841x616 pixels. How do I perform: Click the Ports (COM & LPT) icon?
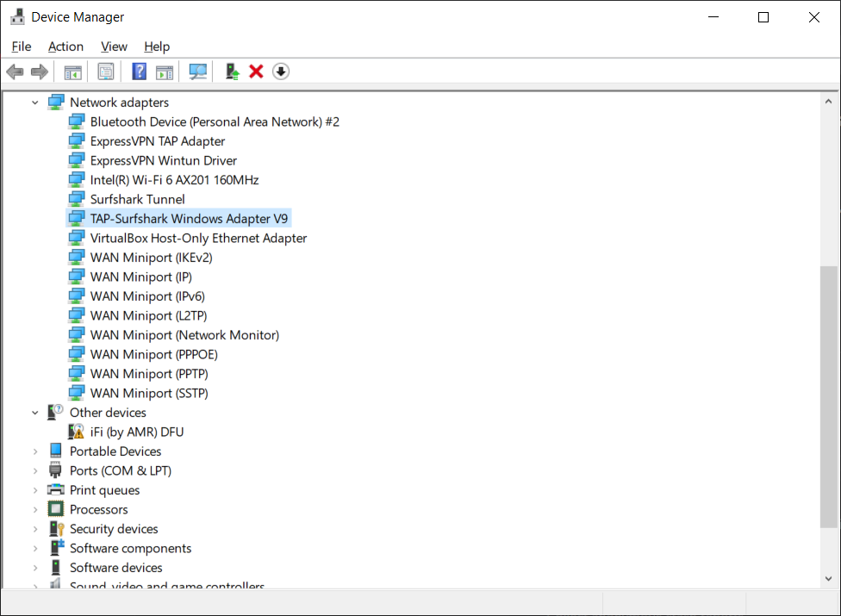[55, 470]
